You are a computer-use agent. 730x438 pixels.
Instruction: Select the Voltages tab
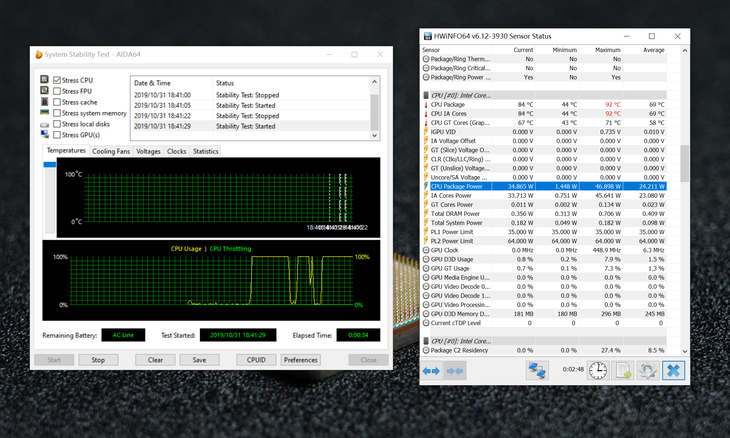point(148,151)
